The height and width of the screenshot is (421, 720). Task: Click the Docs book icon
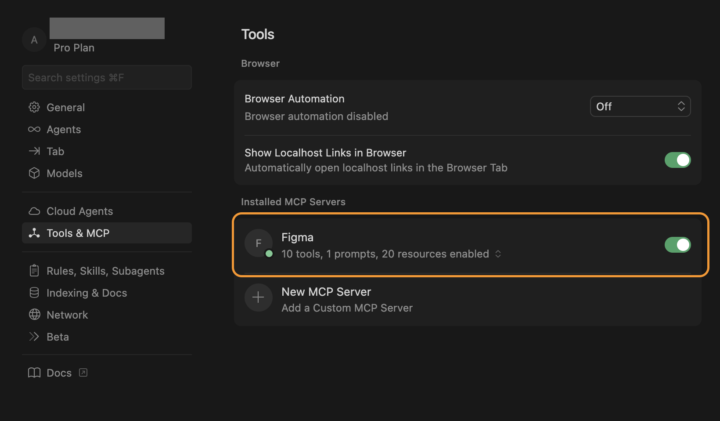tap(34, 373)
